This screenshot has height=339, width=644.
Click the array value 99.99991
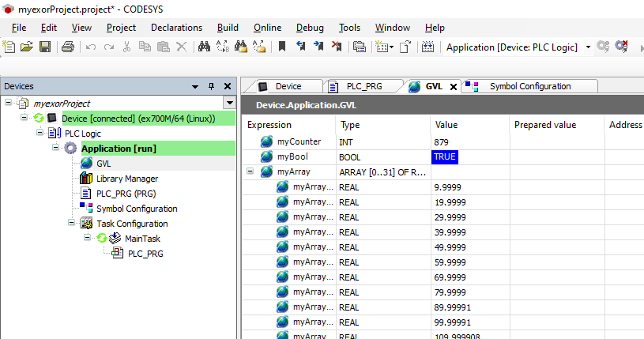pos(452,322)
